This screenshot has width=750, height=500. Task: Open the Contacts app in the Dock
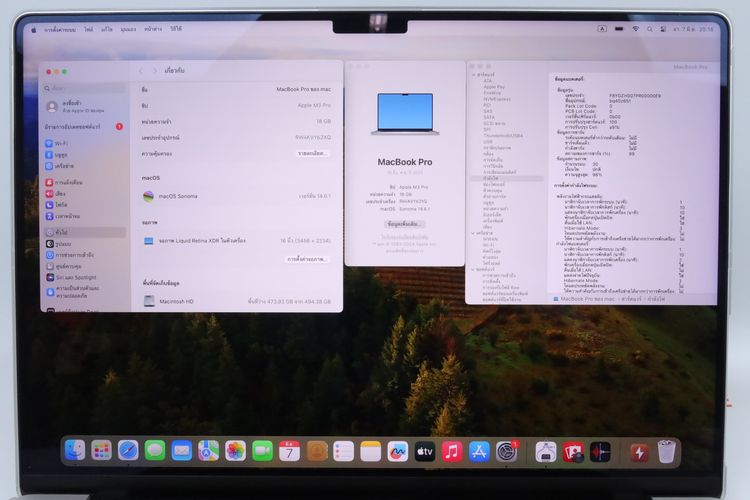click(x=317, y=451)
